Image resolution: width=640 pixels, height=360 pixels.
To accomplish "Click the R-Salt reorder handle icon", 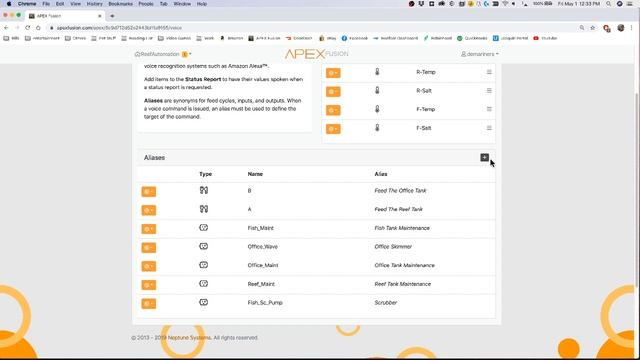I will 489,91.
